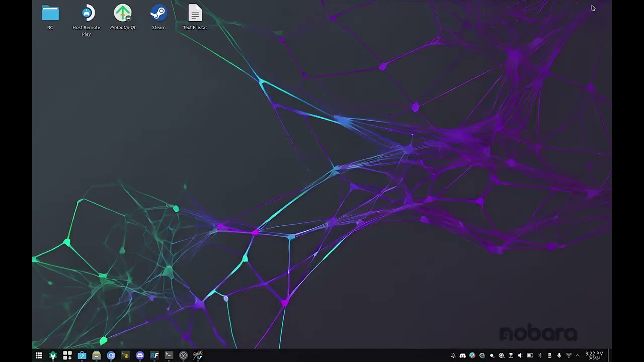Open Wi-Fi networks in system tray
644x362 pixels.
(x=569, y=355)
